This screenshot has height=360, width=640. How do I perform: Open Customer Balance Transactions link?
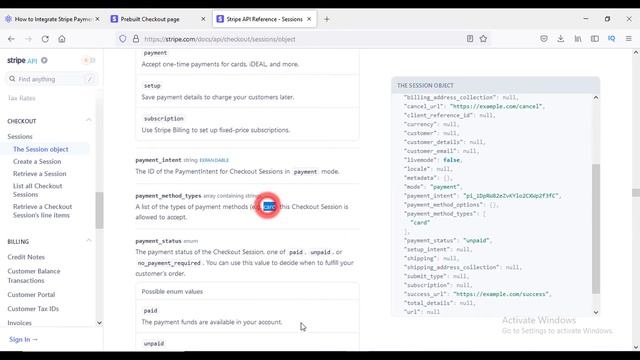tap(34, 276)
